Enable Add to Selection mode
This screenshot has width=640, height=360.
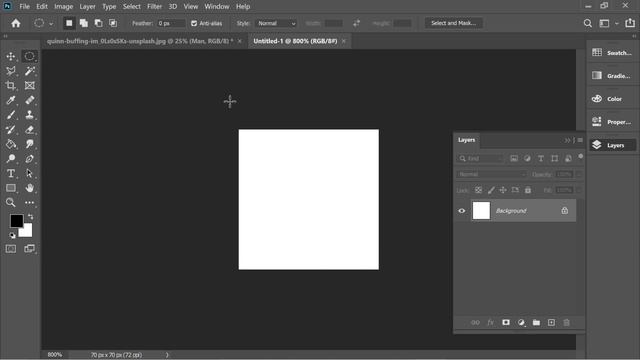(84, 23)
